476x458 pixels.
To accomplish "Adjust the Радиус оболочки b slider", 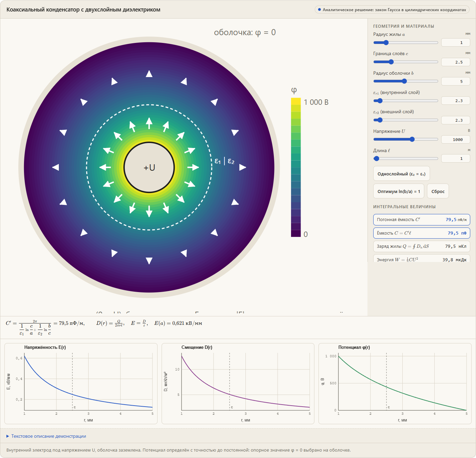I will (404, 81).
